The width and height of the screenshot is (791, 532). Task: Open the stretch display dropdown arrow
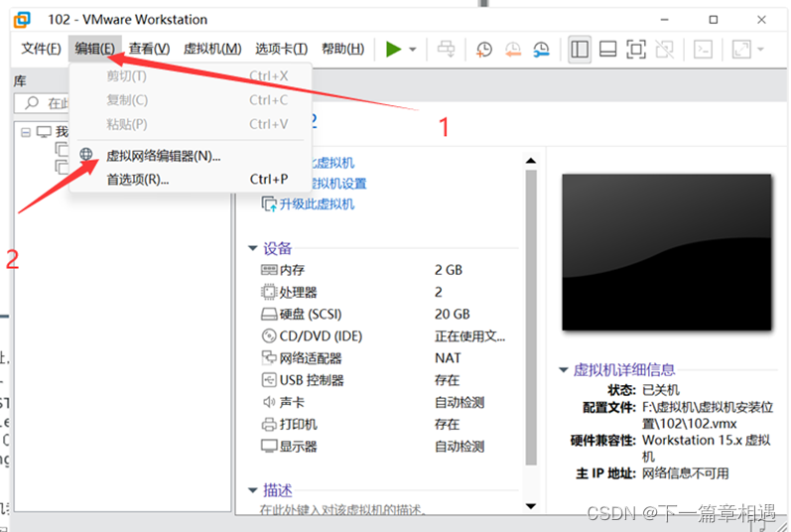760,50
